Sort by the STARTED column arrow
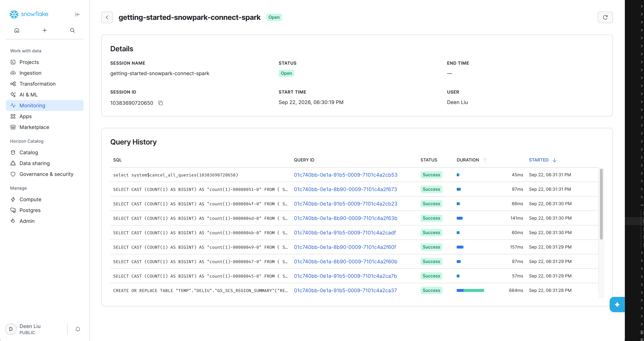The width and height of the screenshot is (644, 341). (554, 160)
